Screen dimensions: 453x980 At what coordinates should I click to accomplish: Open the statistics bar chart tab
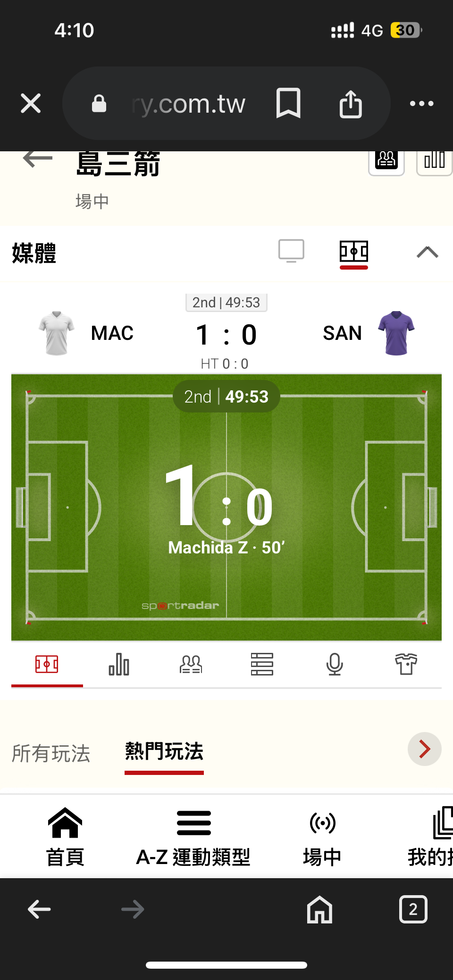[x=119, y=665]
